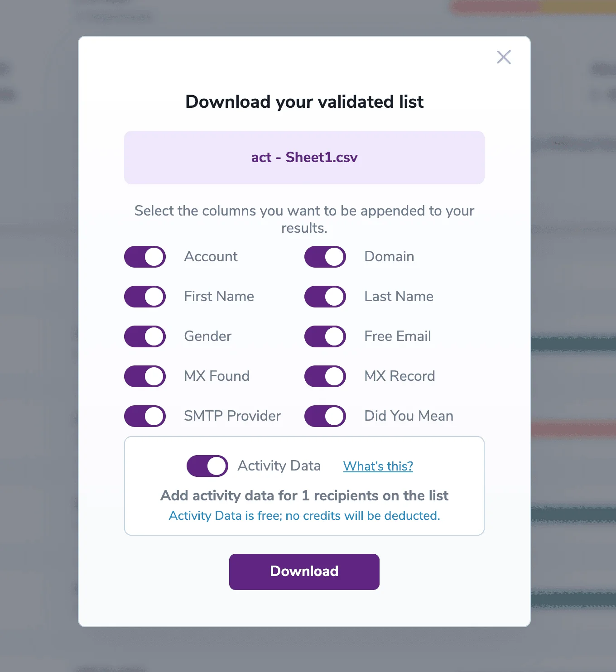Viewport: 616px width, 672px height.
Task: Toggle the First Name column off
Action: [x=144, y=297]
